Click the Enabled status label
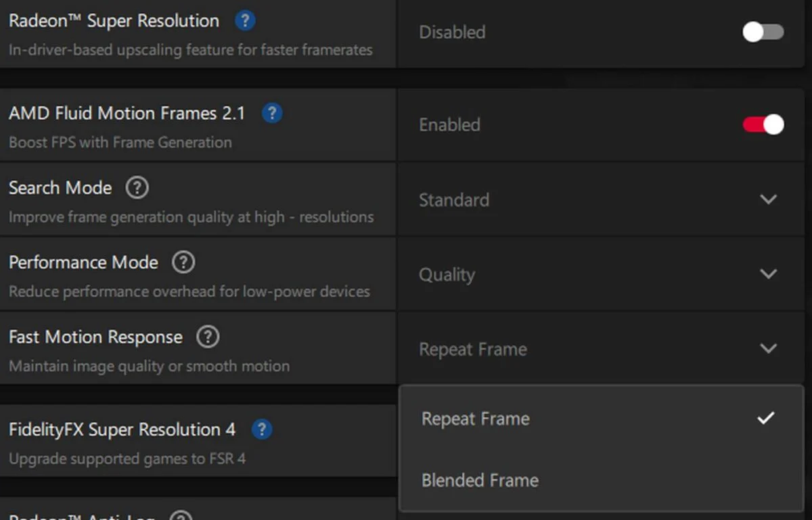This screenshot has height=520, width=812. pos(449,124)
